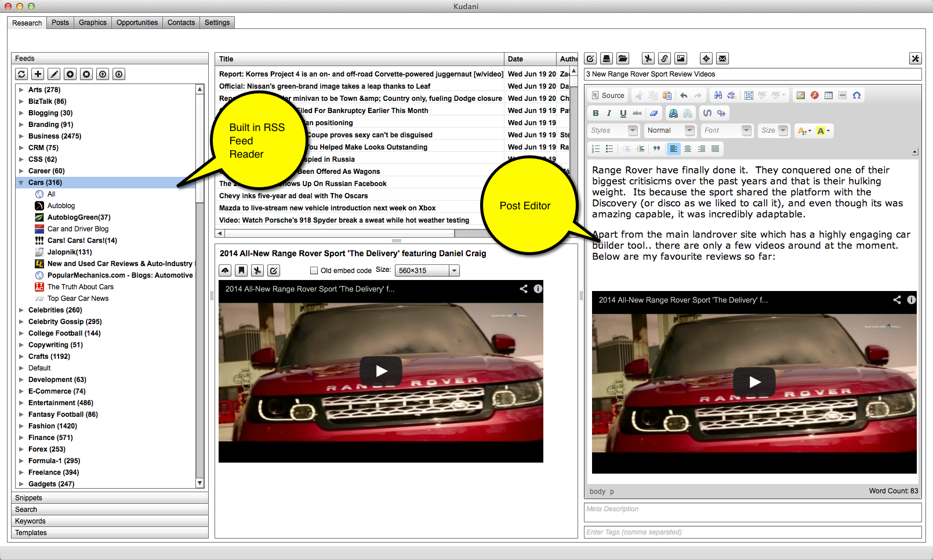Insert link with globe icon
Viewport: 933px width, 560px height.
(x=673, y=114)
